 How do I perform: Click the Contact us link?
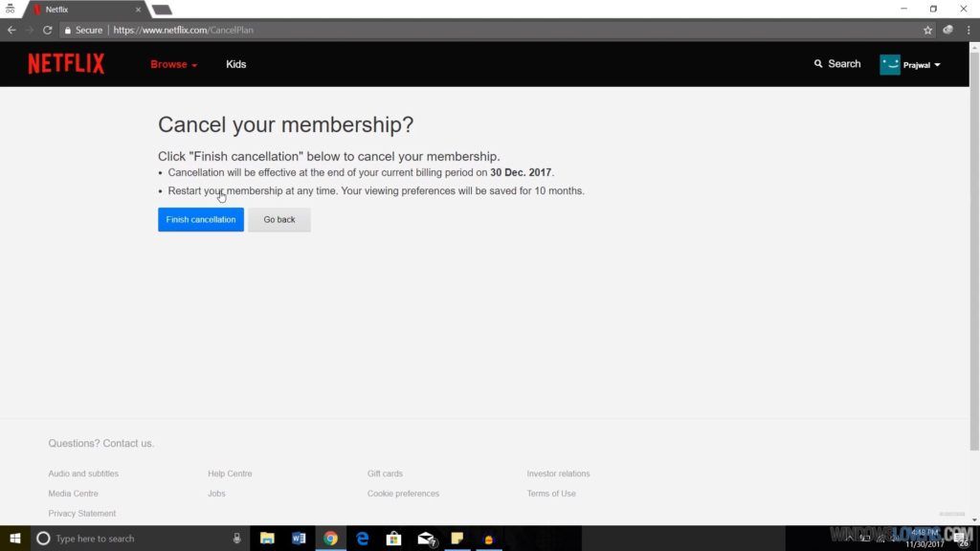click(128, 444)
